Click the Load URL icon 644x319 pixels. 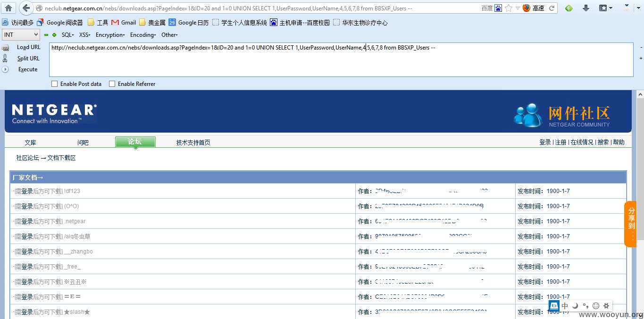[x=6, y=48]
